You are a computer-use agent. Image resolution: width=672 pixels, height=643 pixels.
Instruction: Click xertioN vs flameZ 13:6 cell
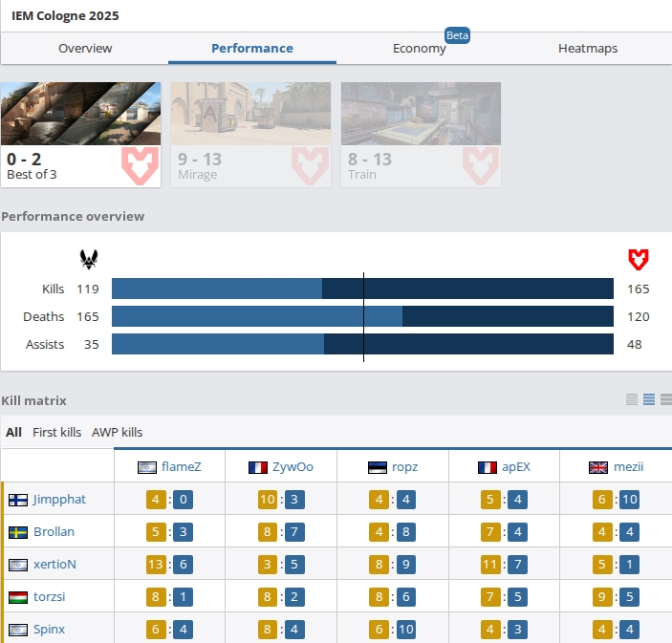tap(170, 565)
